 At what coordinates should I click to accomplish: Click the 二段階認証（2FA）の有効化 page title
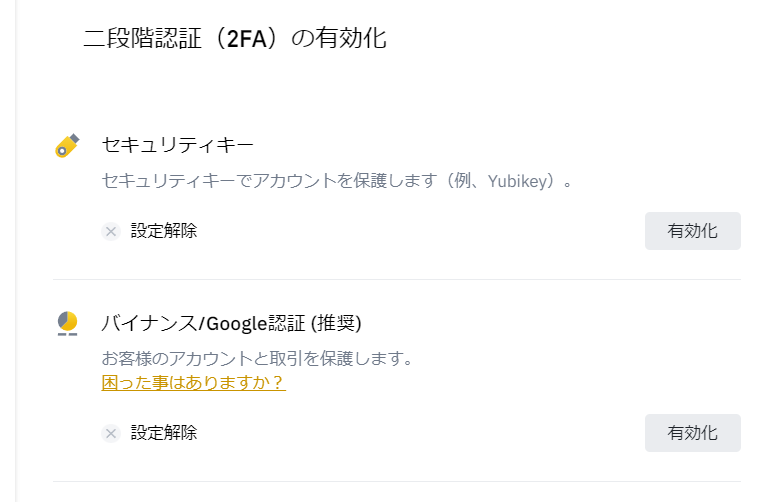(235, 38)
